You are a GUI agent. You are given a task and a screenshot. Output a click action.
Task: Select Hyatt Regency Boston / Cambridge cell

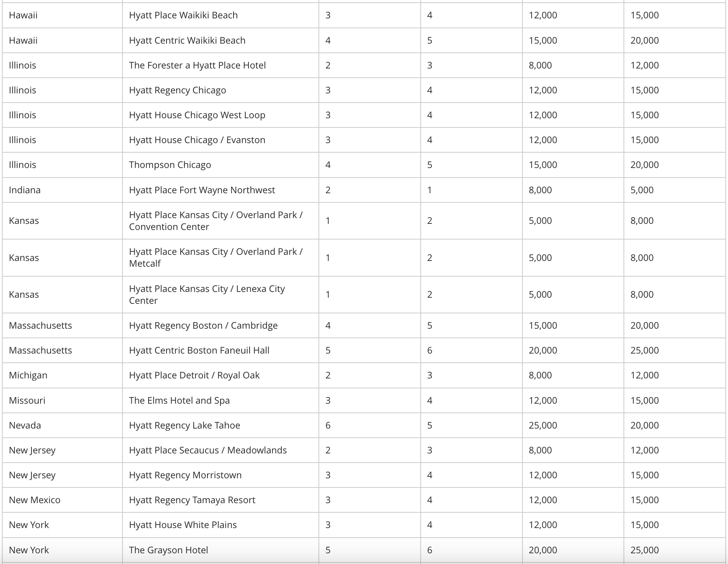(x=220, y=326)
